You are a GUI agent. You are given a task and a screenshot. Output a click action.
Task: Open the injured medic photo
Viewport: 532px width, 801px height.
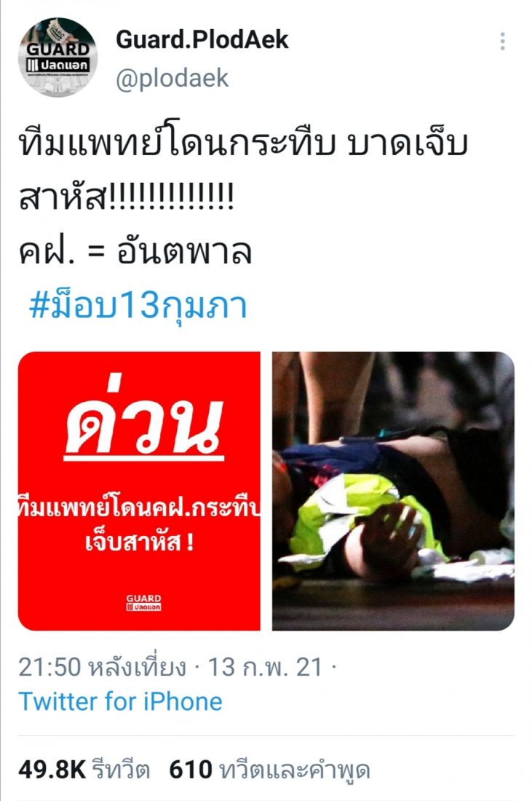[x=393, y=491]
